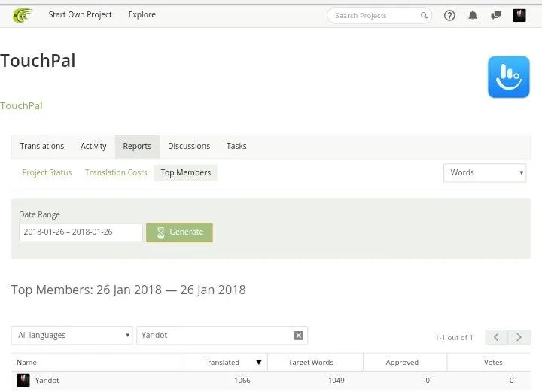Image resolution: width=542 pixels, height=392 pixels.
Task: Click Yandot's avatar in the table row
Action: click(23, 380)
